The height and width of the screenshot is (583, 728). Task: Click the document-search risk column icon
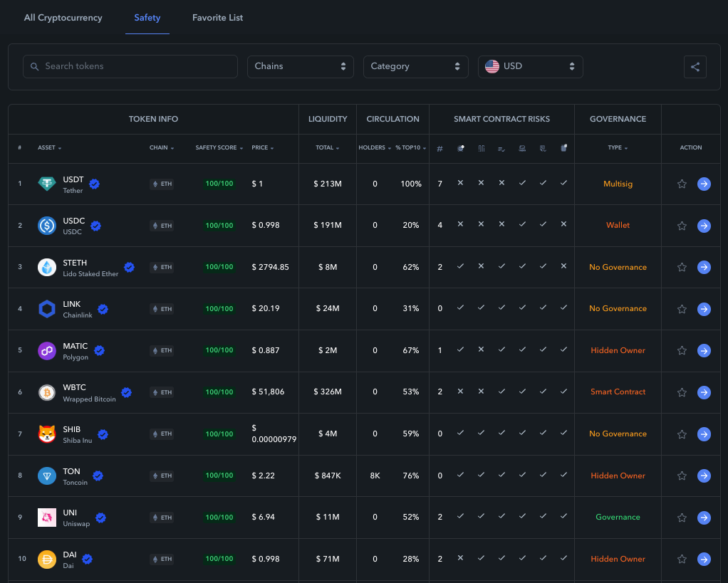pos(543,148)
